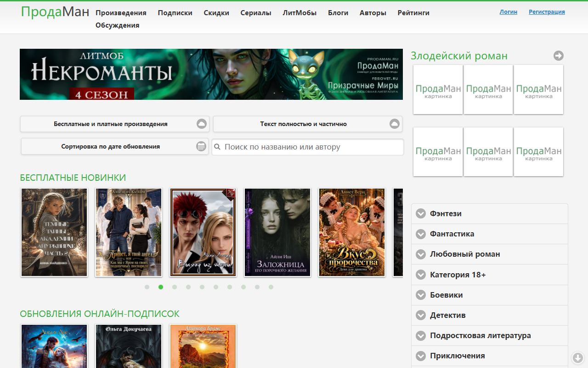Click the search magnifier icon

pyautogui.click(x=218, y=147)
